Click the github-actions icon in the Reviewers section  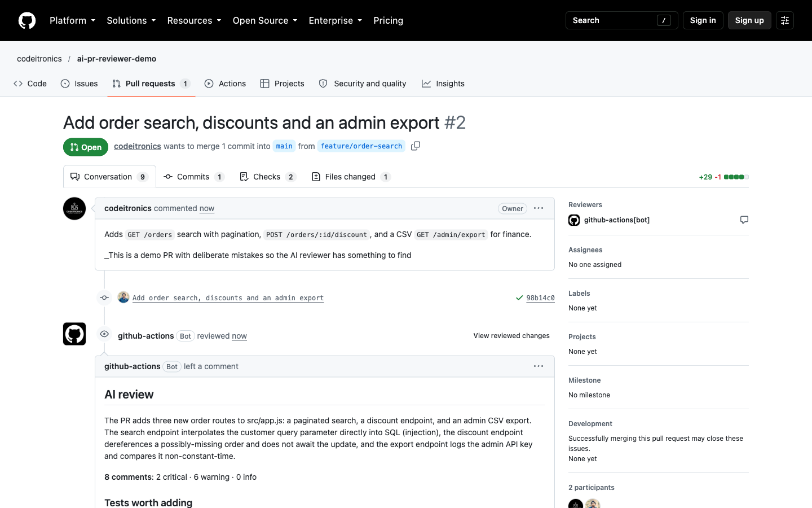click(574, 220)
